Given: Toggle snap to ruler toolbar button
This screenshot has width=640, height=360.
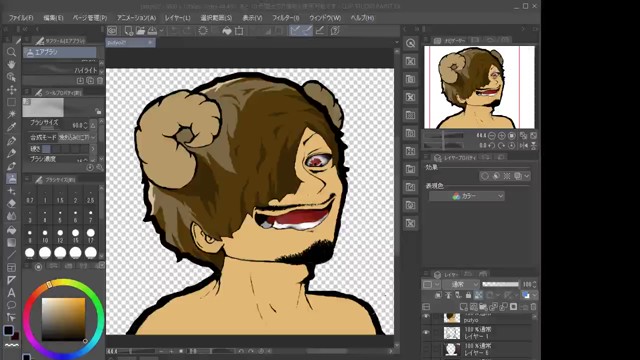Looking at the screenshot, I should (295, 31).
